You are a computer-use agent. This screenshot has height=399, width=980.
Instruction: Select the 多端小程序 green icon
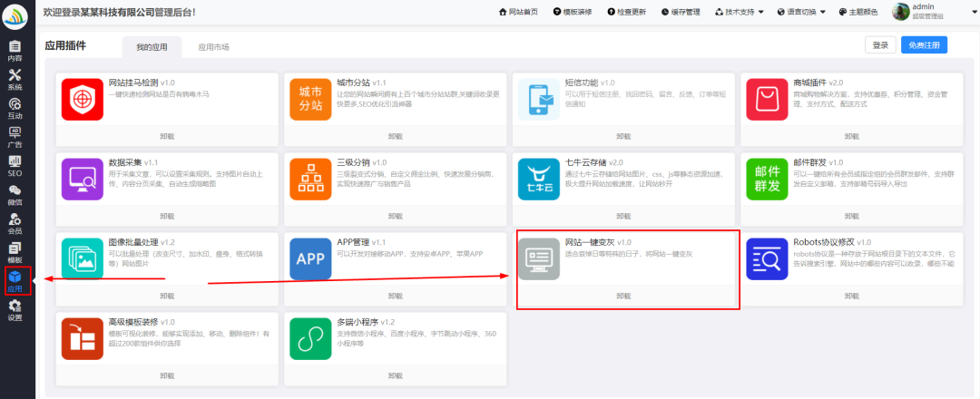310,338
